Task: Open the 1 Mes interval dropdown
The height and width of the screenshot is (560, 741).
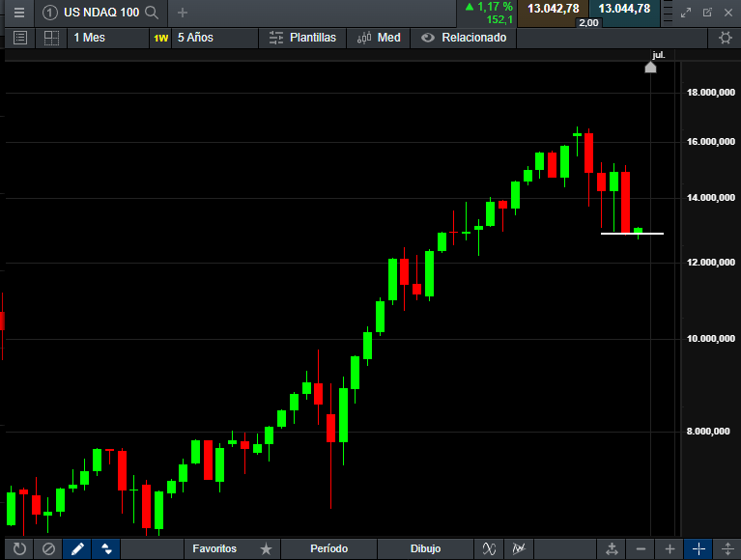Action: pyautogui.click(x=108, y=38)
